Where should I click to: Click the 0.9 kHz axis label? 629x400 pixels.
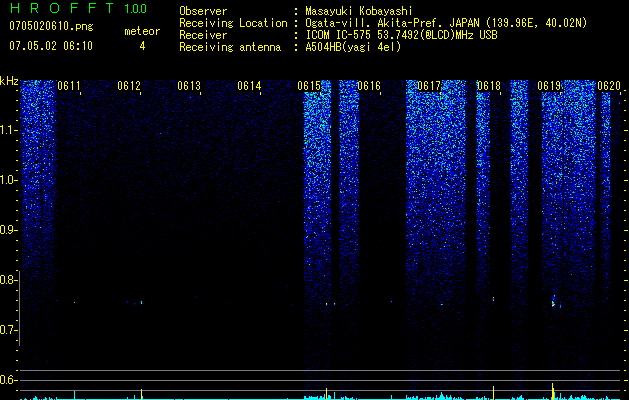pos(9,230)
